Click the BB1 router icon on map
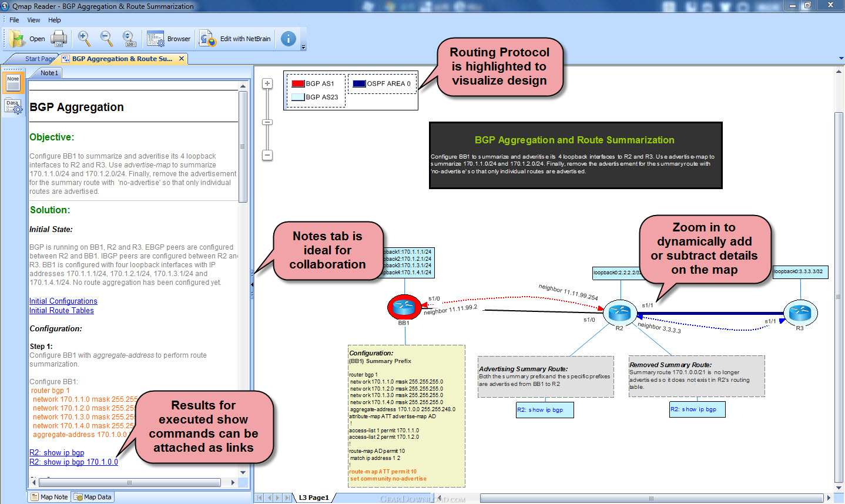This screenshot has height=504, width=845. pyautogui.click(x=404, y=307)
